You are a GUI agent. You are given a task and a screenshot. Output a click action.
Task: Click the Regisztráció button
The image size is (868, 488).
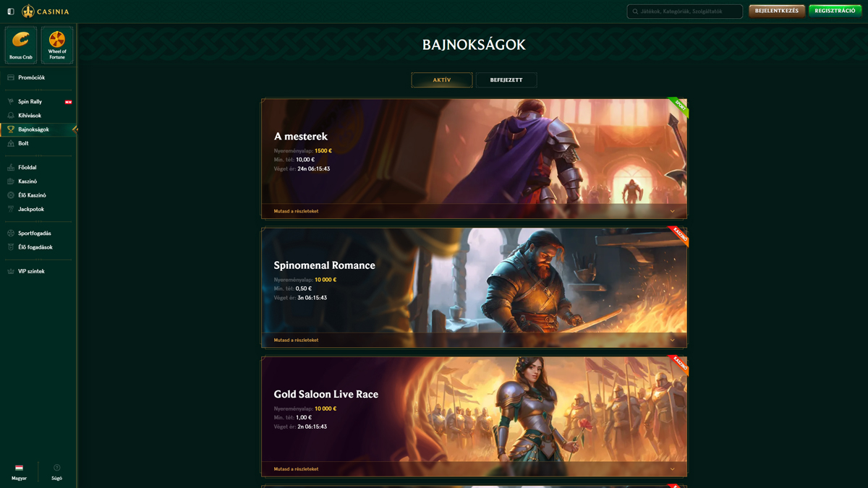pyautogui.click(x=835, y=11)
